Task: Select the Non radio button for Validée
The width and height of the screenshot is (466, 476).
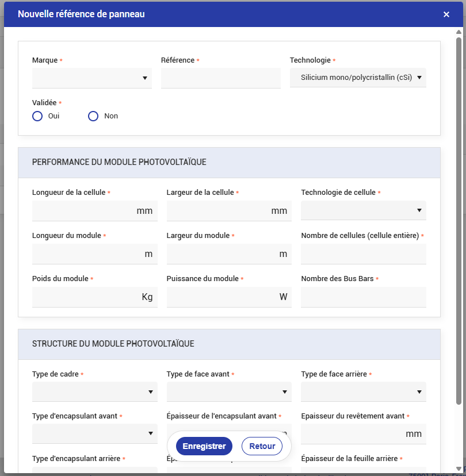Action: [x=93, y=116]
